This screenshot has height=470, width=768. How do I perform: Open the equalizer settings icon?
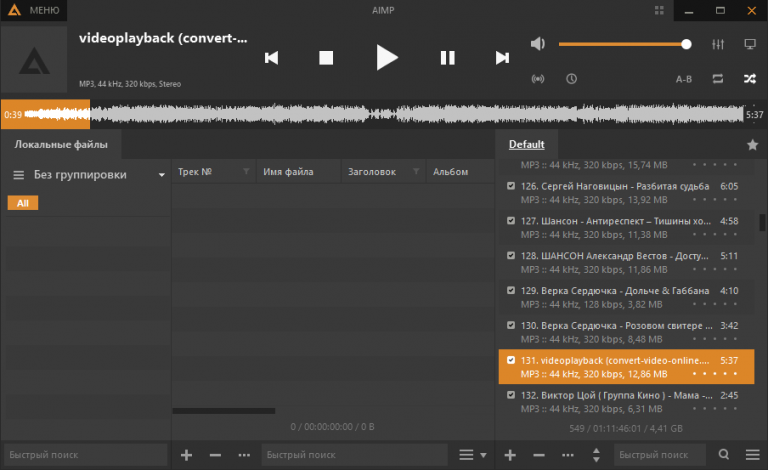(x=717, y=44)
